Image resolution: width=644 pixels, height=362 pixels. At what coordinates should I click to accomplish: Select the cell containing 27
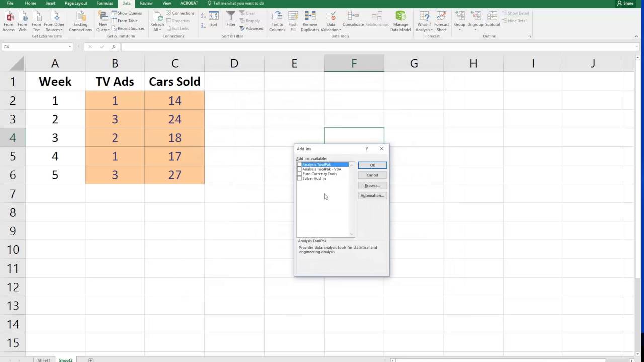click(175, 175)
